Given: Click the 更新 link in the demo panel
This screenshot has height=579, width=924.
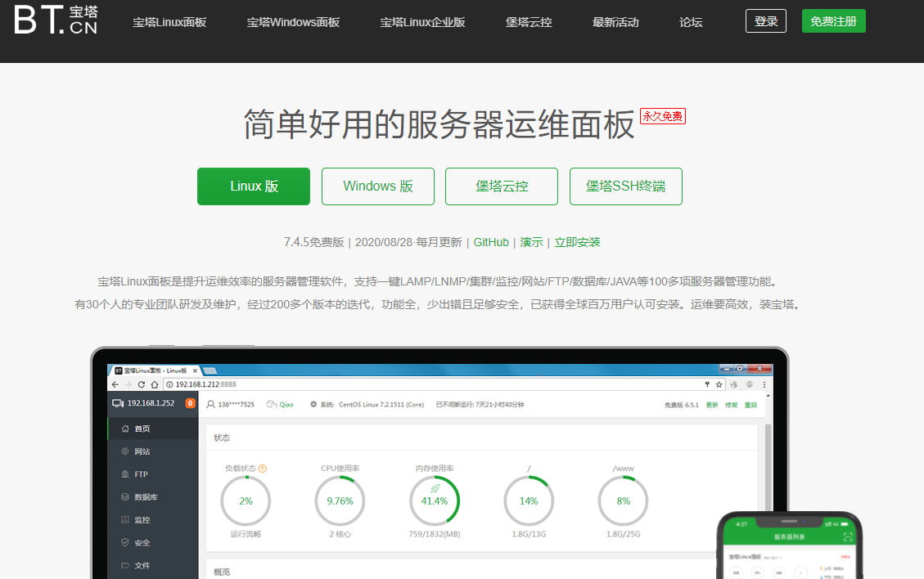Looking at the screenshot, I should point(712,406).
